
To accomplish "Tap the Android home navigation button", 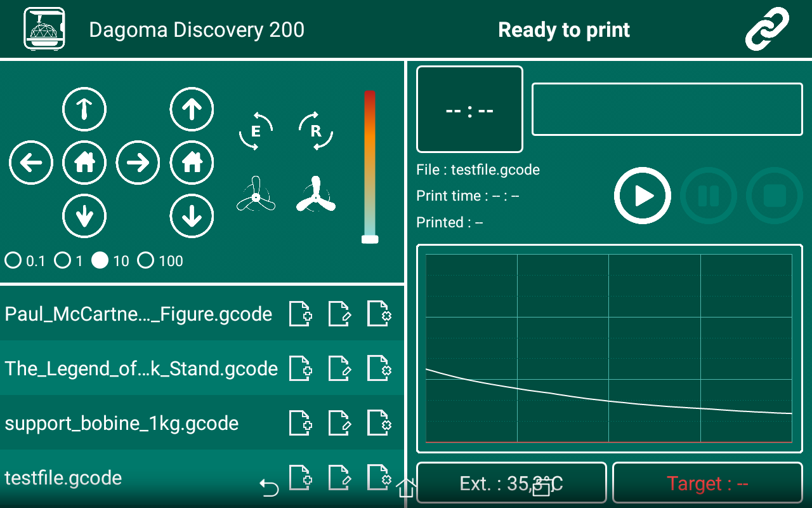I will click(x=406, y=488).
